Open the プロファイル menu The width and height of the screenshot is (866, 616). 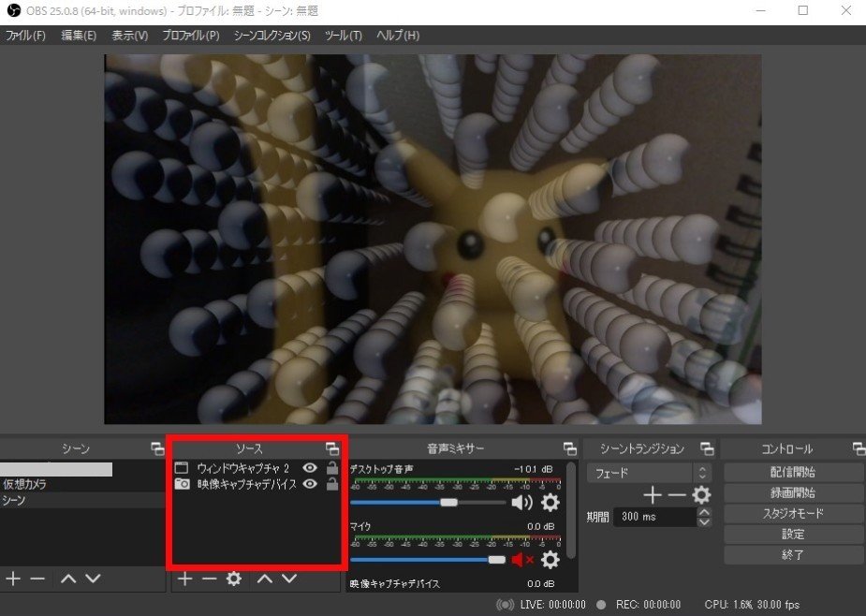[191, 36]
